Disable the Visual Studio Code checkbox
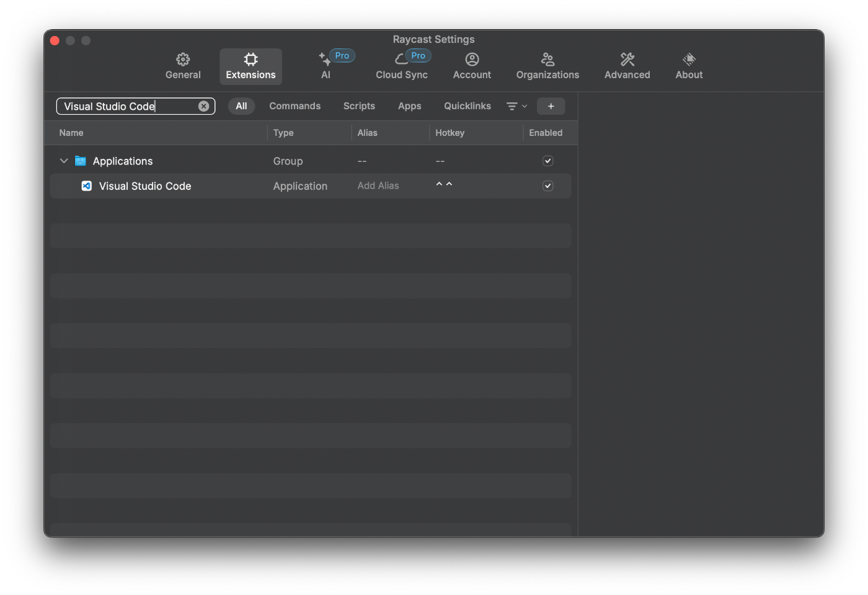This screenshot has height=595, width=868. tap(547, 186)
